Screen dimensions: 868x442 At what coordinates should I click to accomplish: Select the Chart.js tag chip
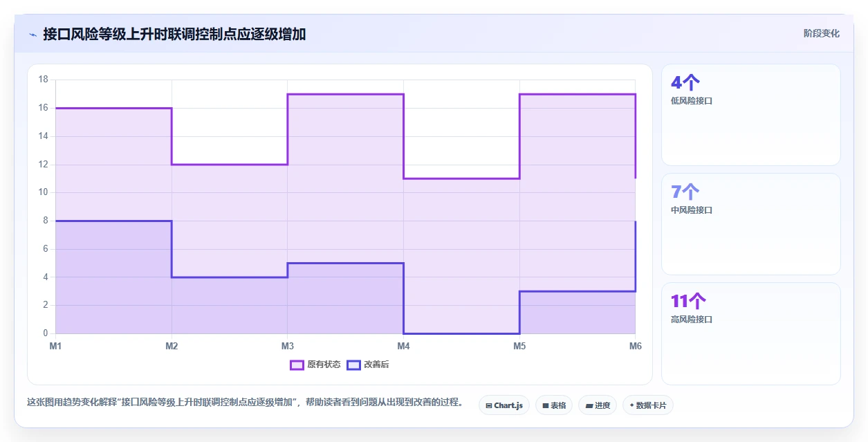pos(504,405)
